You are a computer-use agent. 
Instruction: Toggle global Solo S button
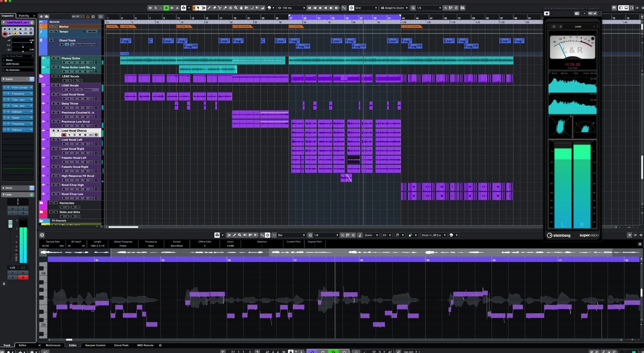click(155, 8)
